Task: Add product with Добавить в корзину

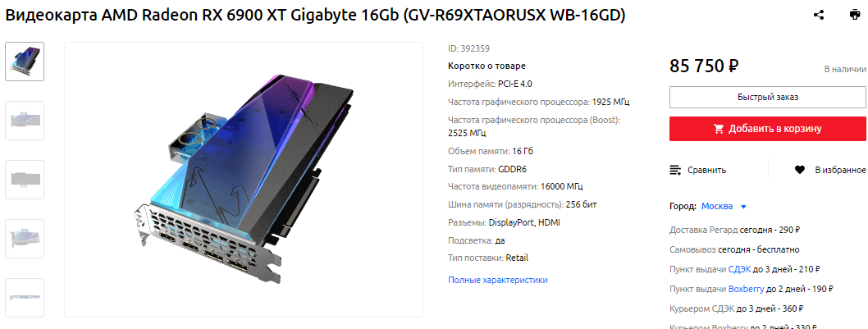Action: point(768,129)
